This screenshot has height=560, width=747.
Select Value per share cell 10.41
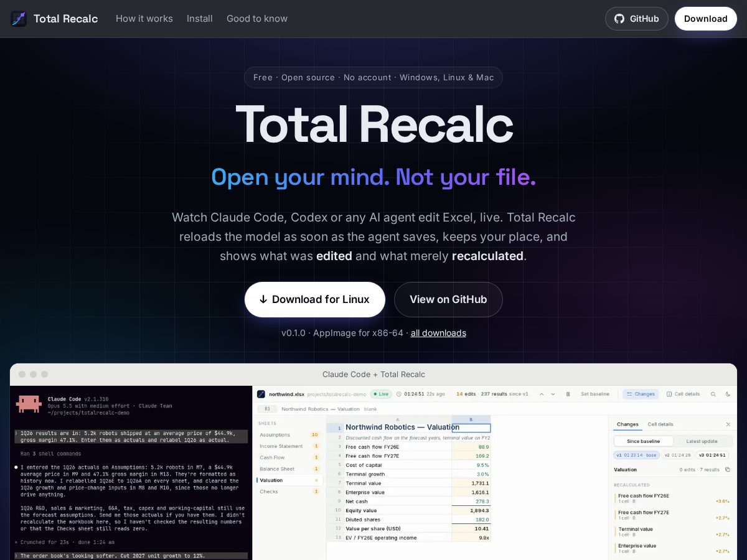pos(471,528)
